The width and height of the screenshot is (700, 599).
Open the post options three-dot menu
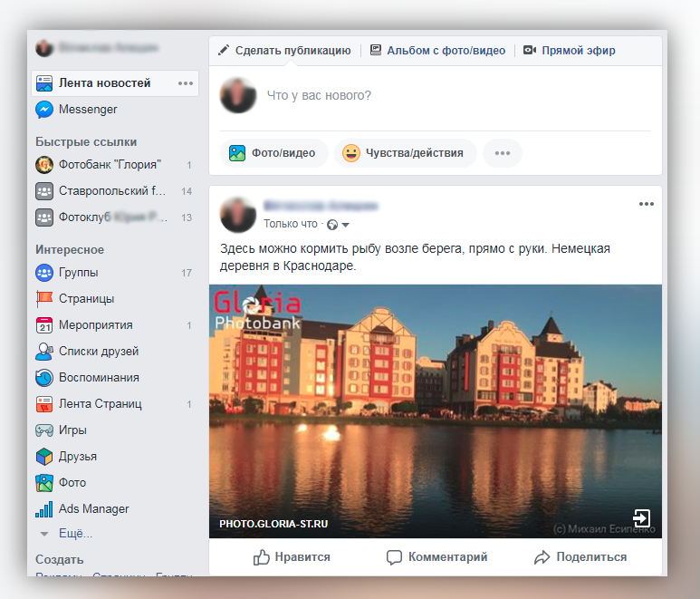(x=646, y=204)
